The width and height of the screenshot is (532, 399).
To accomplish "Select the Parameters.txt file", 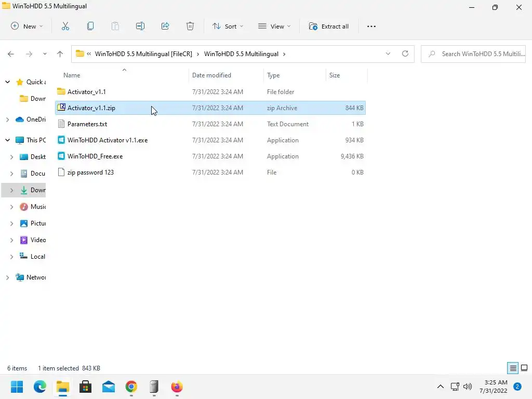I will click(x=210, y=124).
